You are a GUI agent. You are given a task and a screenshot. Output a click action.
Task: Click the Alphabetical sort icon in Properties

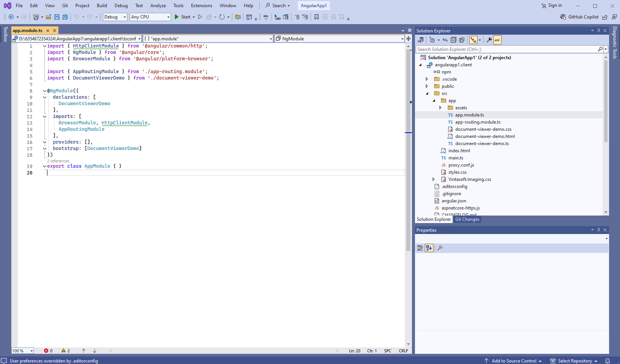(429, 248)
